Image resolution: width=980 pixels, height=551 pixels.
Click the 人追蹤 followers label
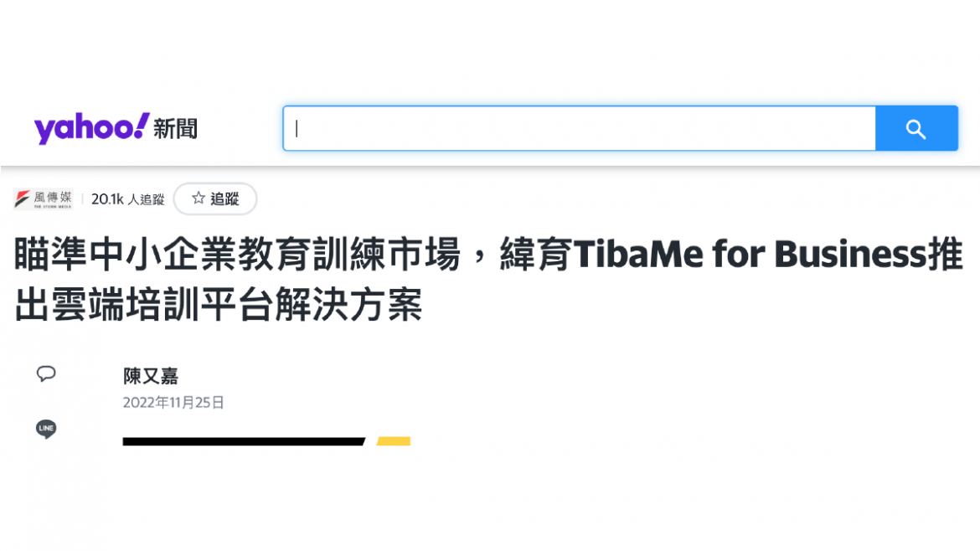tap(146, 199)
